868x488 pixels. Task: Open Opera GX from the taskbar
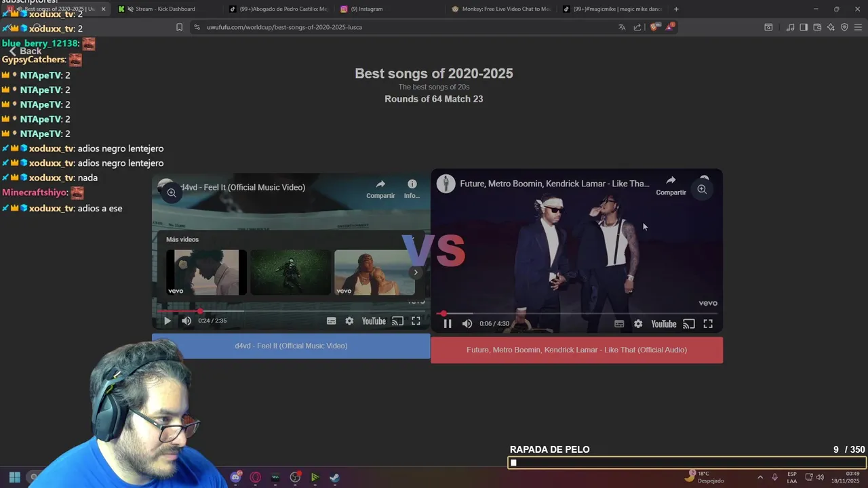coord(256,477)
